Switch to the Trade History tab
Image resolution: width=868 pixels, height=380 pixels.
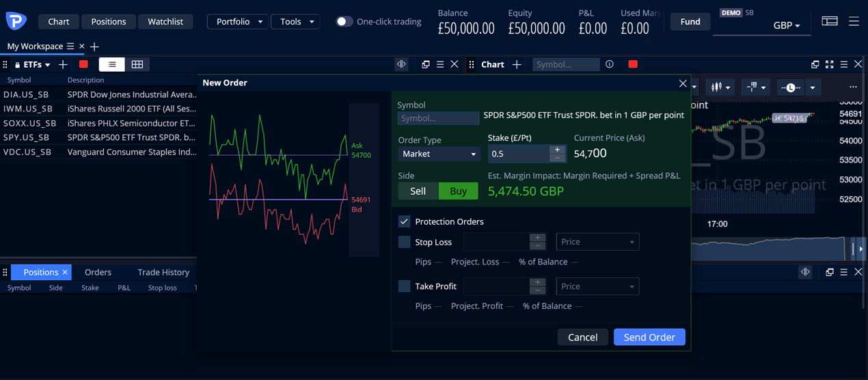(x=163, y=272)
